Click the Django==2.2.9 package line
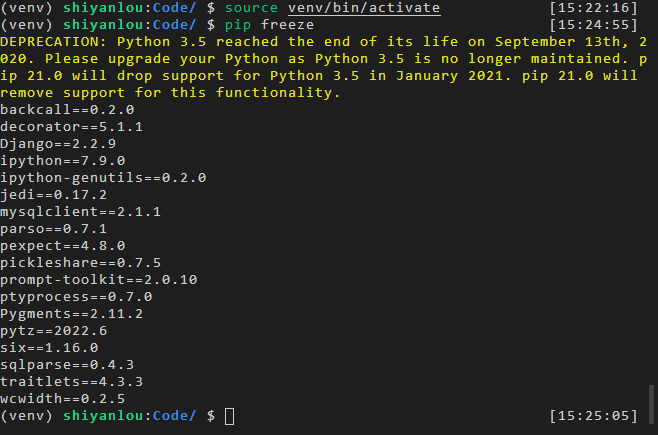The height and width of the screenshot is (435, 658). point(59,143)
